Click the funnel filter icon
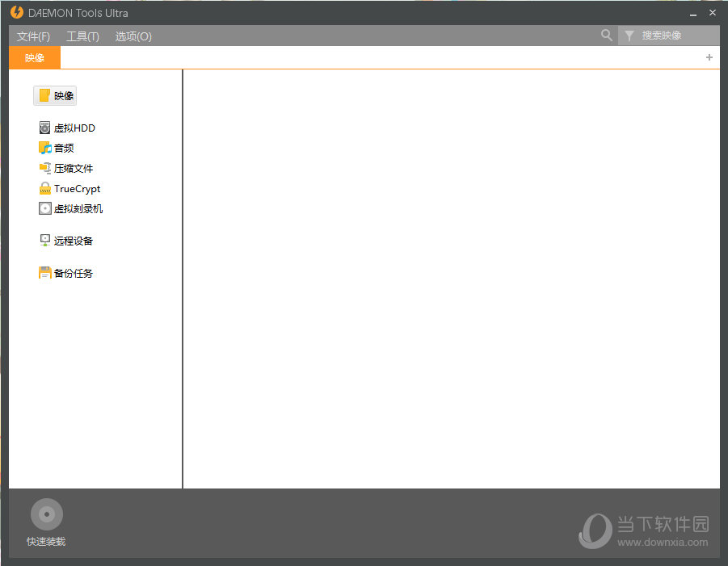 pyautogui.click(x=629, y=36)
